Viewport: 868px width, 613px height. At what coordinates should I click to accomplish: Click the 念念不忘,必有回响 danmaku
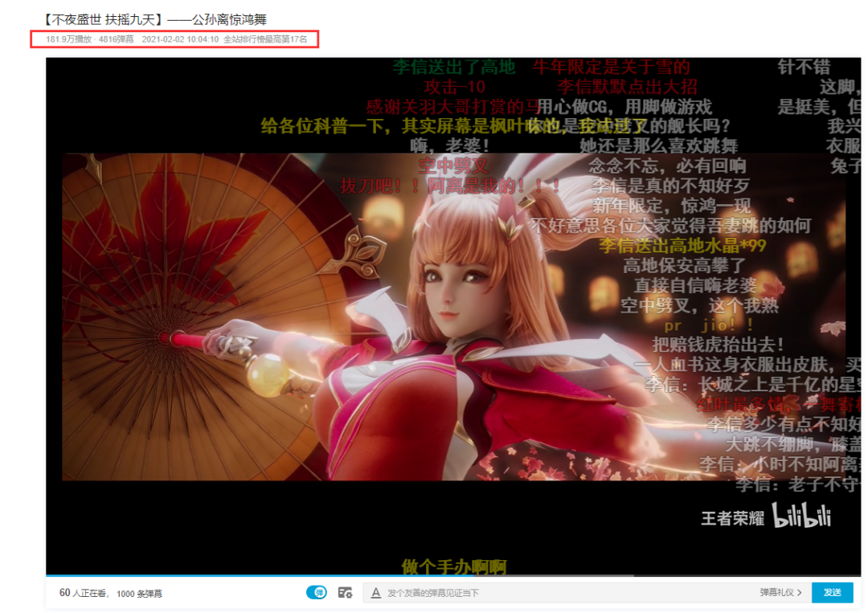pyautogui.click(x=667, y=166)
